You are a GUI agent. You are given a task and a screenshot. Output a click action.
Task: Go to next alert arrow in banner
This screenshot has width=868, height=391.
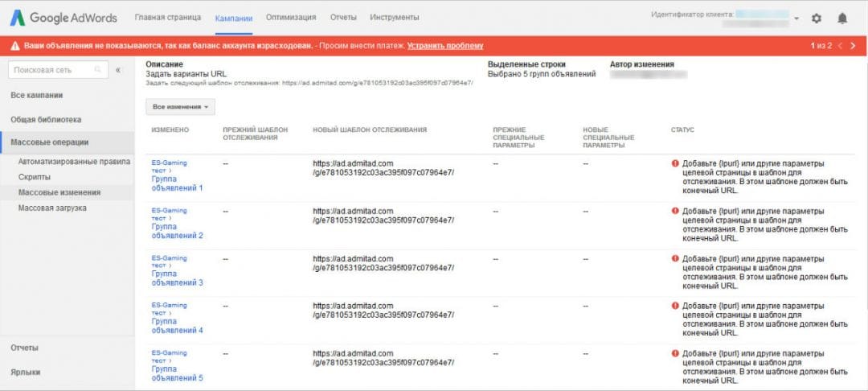pyautogui.click(x=853, y=46)
